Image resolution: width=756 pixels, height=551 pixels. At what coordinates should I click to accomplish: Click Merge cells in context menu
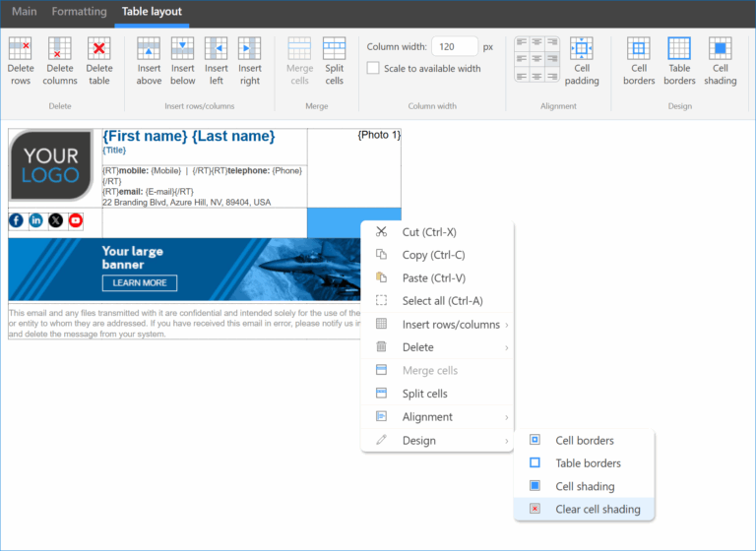coord(437,371)
